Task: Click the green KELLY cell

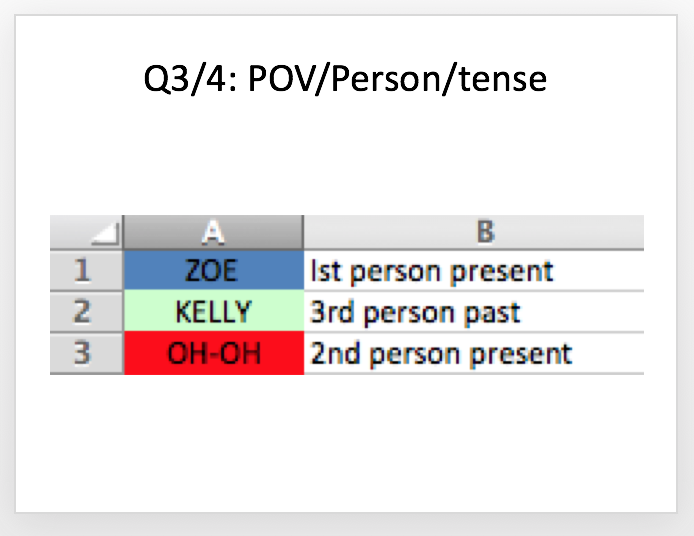Action: click(214, 312)
